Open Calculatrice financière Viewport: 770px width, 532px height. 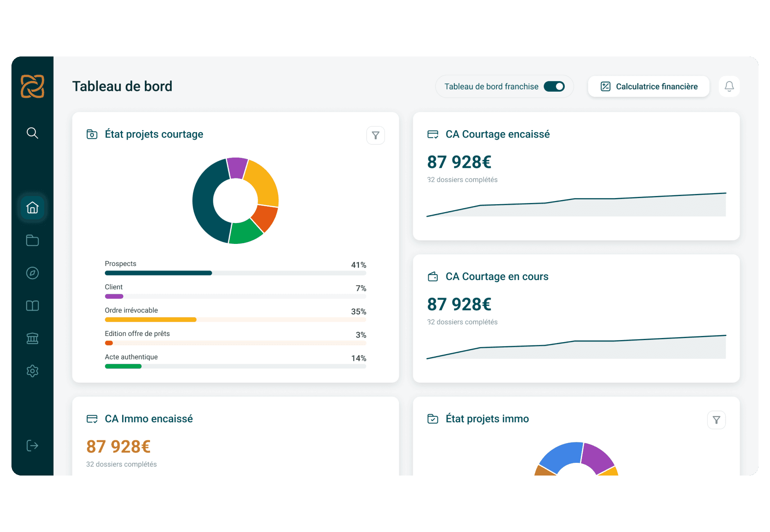point(649,86)
